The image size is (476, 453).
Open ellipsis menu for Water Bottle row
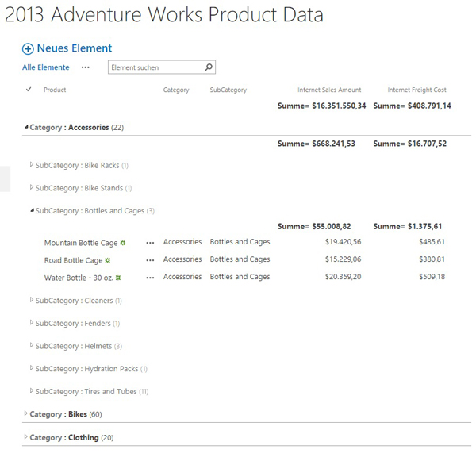(150, 278)
